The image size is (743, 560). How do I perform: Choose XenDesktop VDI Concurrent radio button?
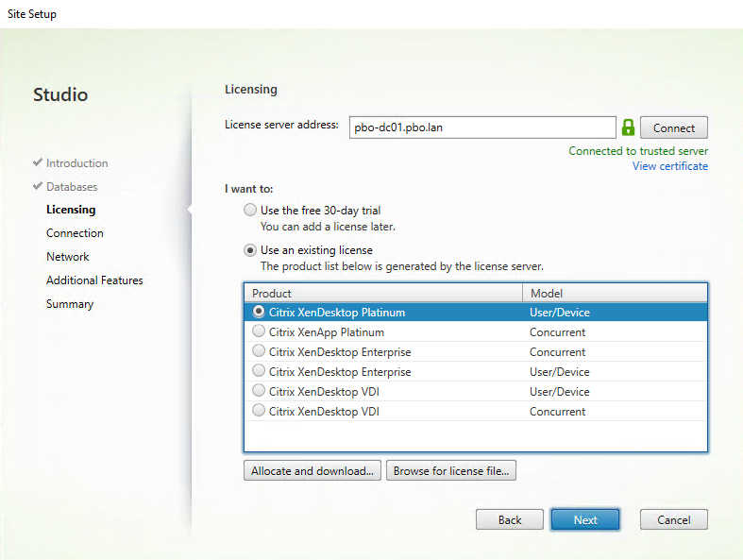(x=259, y=411)
